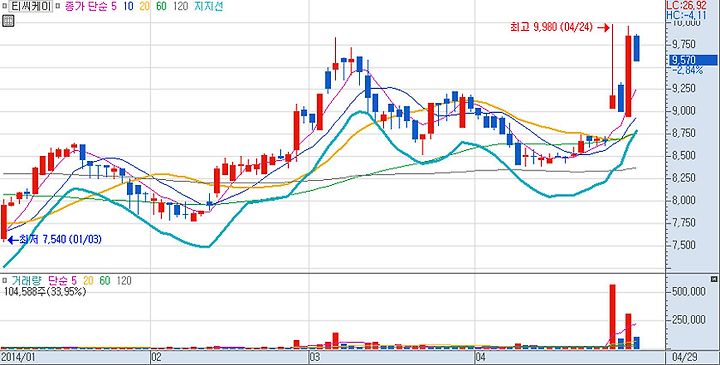Select price chart's 20-day moving average legend
This screenshot has height=365, width=720.
click(144, 6)
